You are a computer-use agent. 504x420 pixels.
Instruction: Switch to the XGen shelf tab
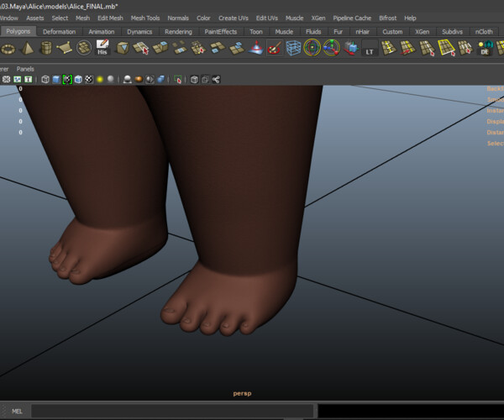click(422, 31)
